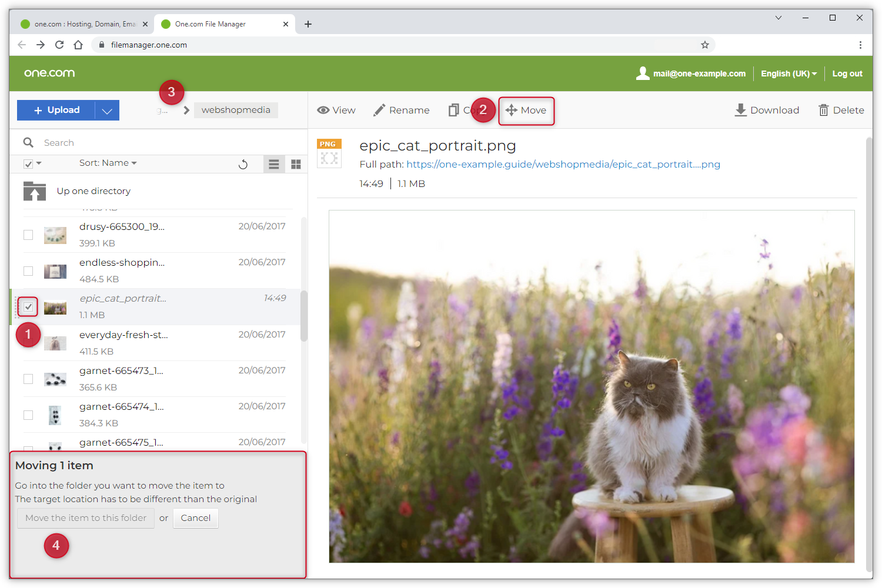Bookmark this page with the star icon

tap(704, 45)
